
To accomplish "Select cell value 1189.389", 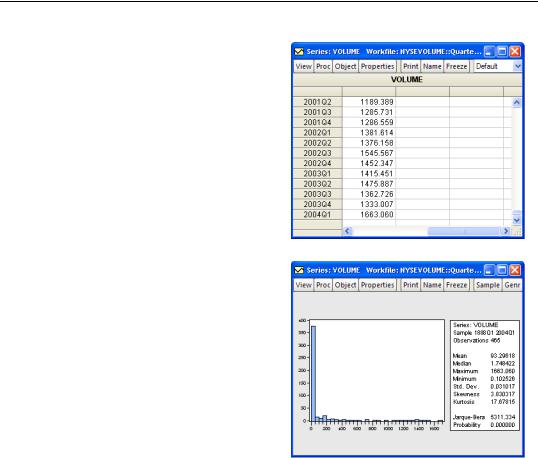I will tap(369, 102).
